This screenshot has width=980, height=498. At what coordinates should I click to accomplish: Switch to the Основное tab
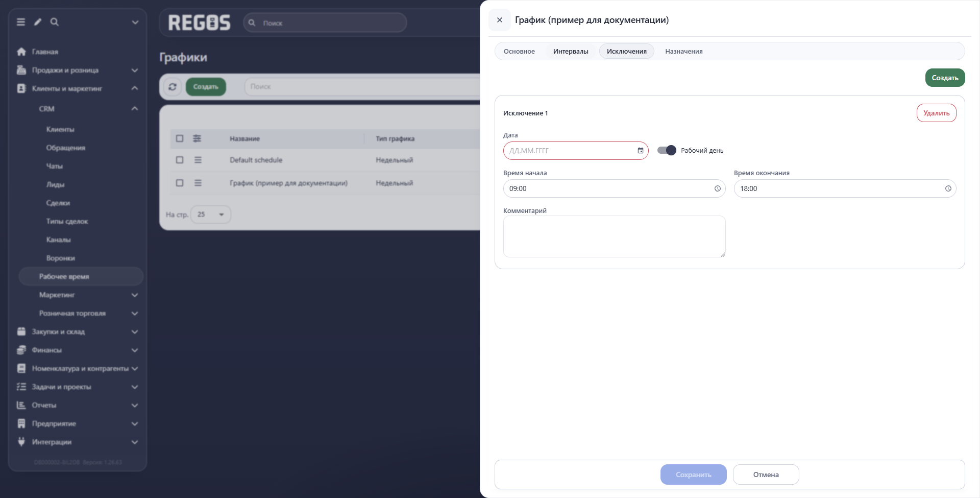point(519,51)
